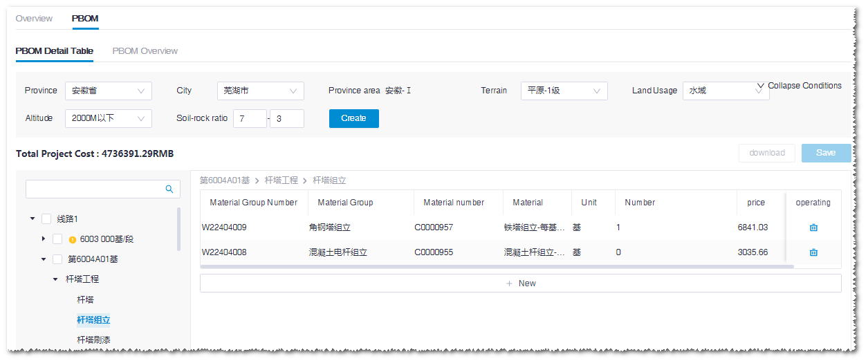The image size is (868, 363).
Task: Click the price value 3035.66
Action: (752, 252)
